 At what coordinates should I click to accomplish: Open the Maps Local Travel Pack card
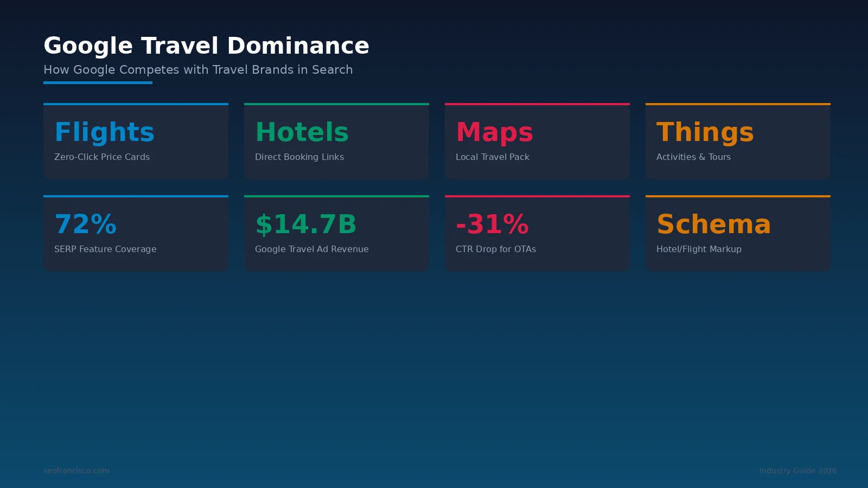(x=537, y=141)
